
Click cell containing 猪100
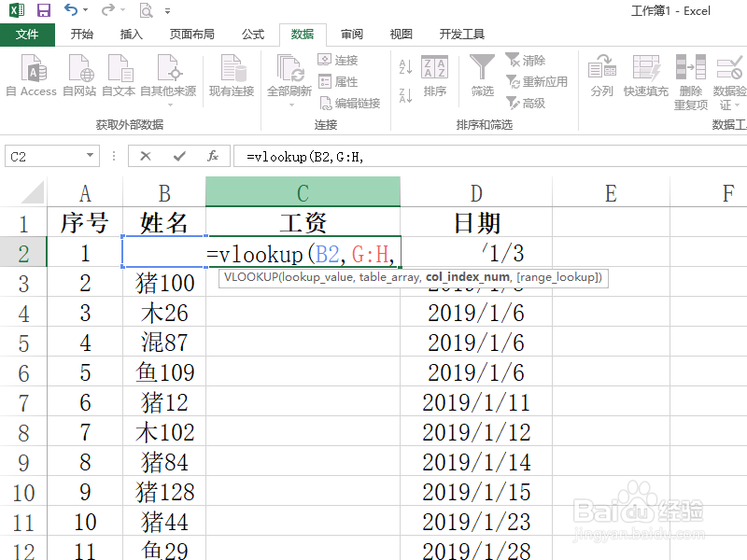164,283
